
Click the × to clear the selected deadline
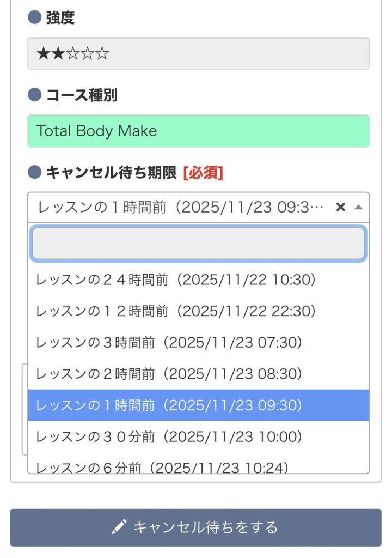pos(341,207)
